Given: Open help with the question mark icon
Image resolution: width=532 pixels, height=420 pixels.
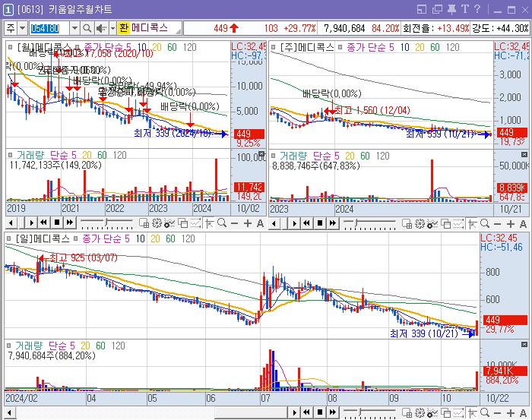Looking at the screenshot, I should click(477, 9).
